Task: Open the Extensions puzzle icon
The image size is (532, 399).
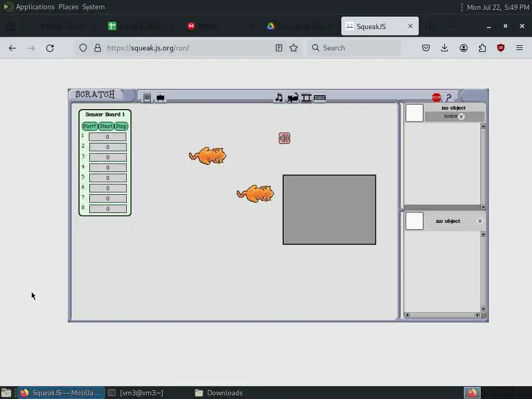Action: tap(482, 48)
